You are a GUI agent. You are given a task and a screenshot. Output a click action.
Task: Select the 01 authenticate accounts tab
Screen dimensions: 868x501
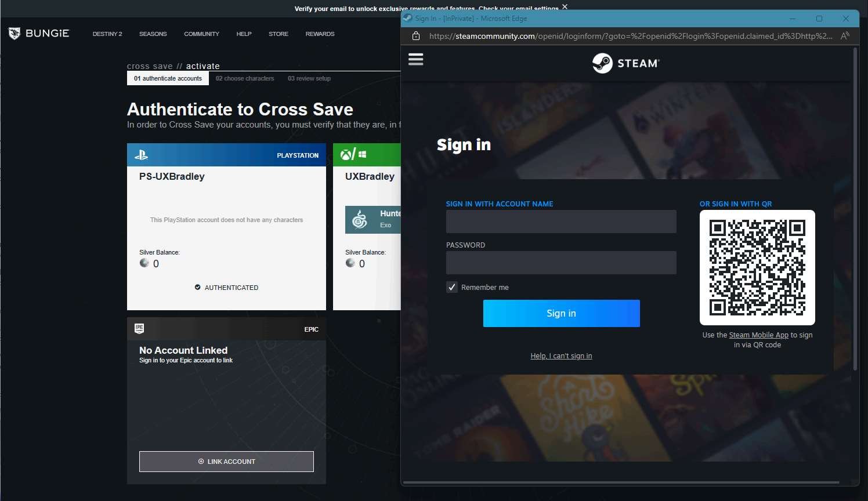click(x=168, y=78)
